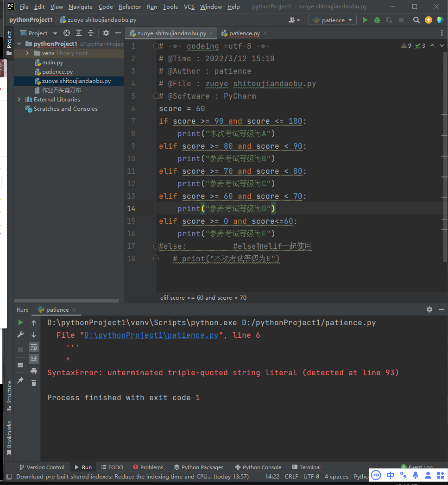Image resolution: width=448 pixels, height=485 pixels.
Task: Start debugging with the green bug icon
Action: (377, 20)
